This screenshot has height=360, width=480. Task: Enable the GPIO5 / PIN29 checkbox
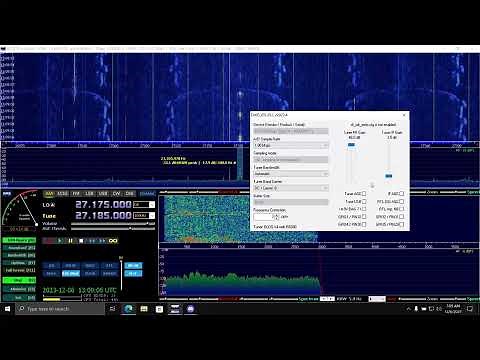(x=402, y=224)
